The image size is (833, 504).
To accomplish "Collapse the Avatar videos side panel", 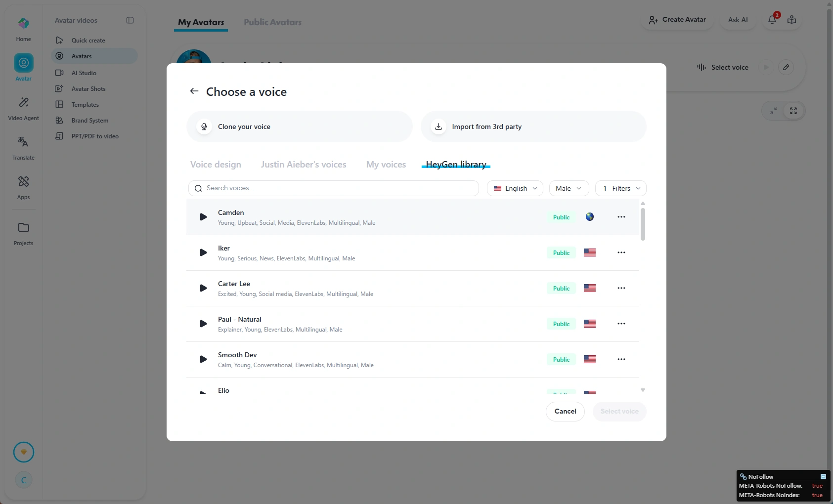I will coord(130,20).
